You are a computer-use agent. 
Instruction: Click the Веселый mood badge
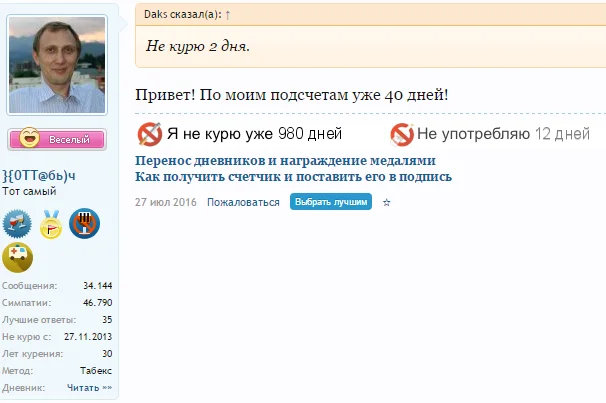[x=57, y=139]
